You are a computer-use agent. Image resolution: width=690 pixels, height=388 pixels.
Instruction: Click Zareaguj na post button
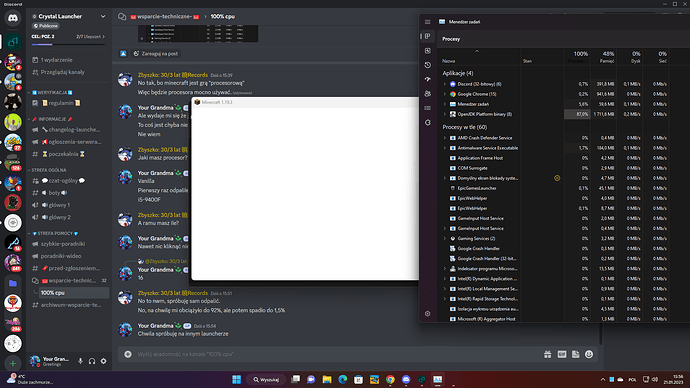(x=156, y=54)
